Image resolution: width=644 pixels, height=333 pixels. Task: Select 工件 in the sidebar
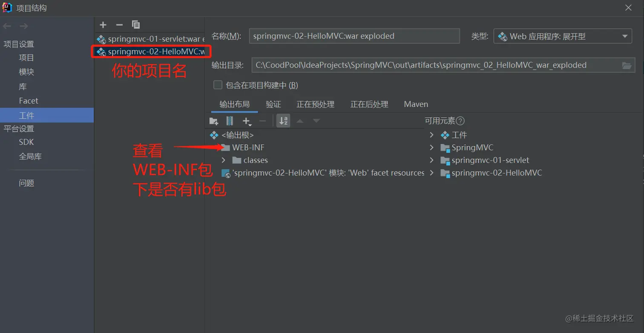[47, 115]
